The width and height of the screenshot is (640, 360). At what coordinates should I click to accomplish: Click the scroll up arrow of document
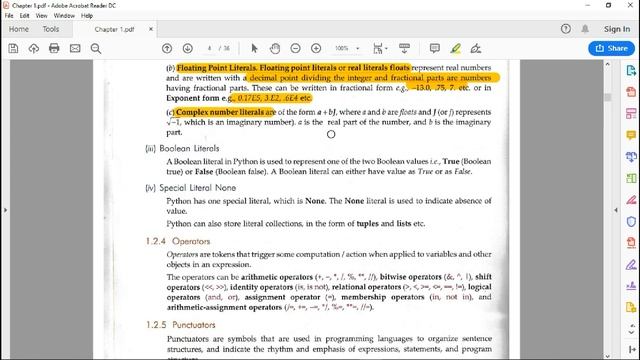pyautogui.click(x=608, y=64)
